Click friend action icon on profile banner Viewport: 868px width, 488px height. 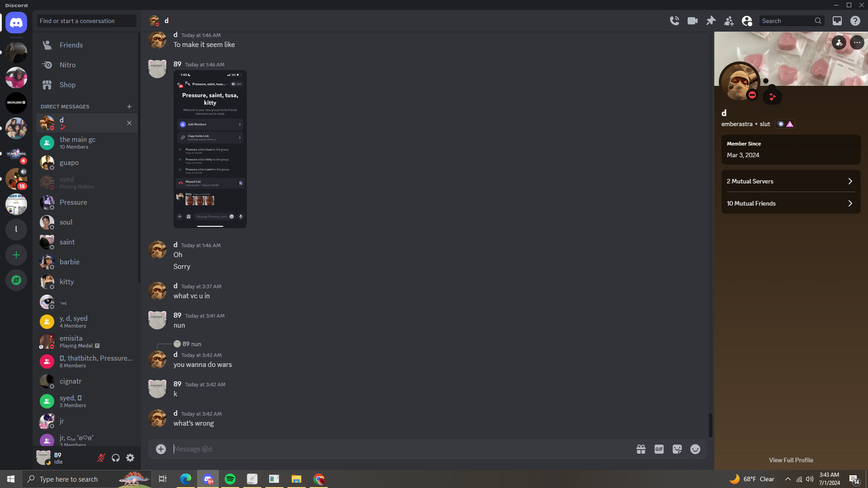click(839, 42)
